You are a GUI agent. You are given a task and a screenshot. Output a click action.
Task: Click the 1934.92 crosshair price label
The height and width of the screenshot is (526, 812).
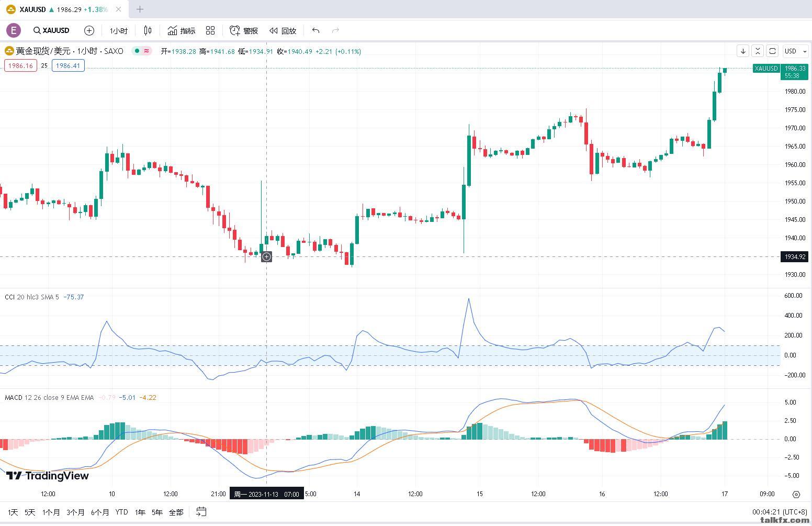(795, 256)
